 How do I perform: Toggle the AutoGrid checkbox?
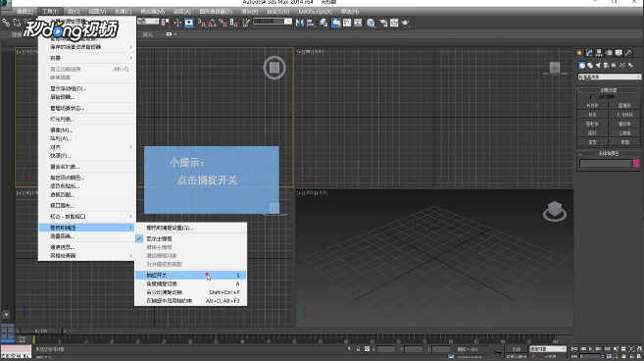[x=592, y=97]
